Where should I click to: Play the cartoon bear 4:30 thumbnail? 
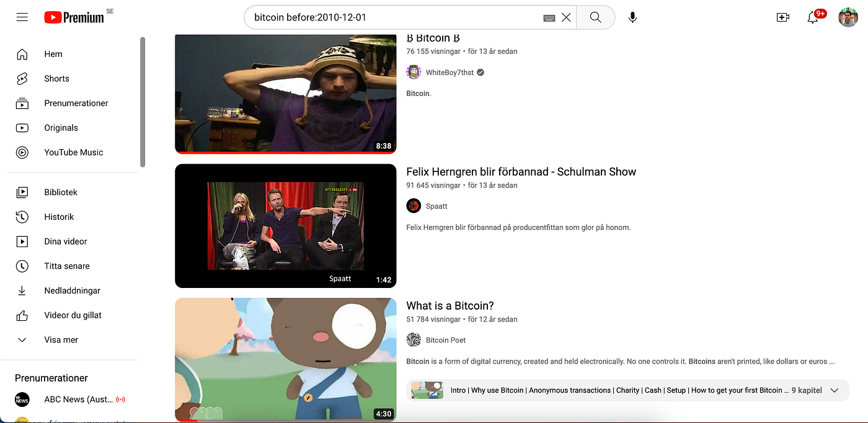pos(285,360)
